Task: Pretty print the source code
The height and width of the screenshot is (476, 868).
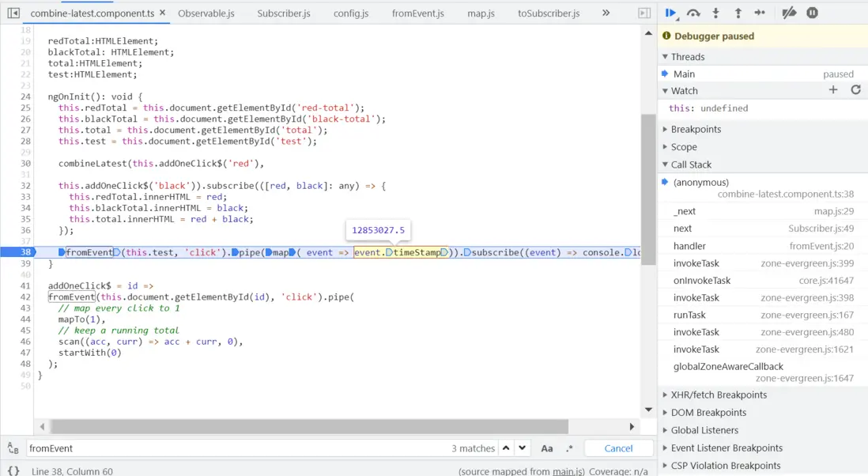Action: [13, 470]
